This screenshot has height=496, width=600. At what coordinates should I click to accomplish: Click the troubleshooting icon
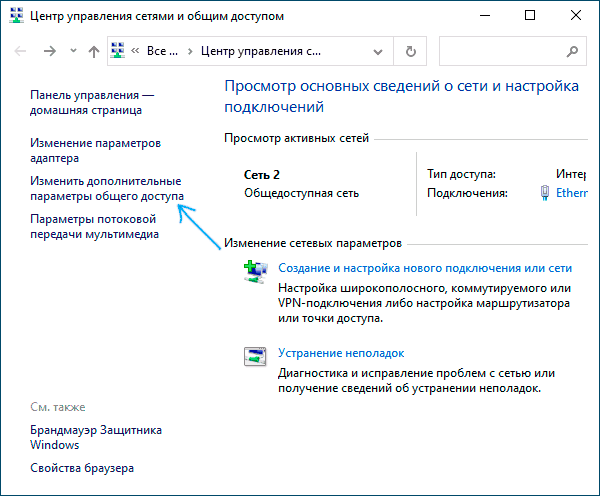[x=255, y=357]
